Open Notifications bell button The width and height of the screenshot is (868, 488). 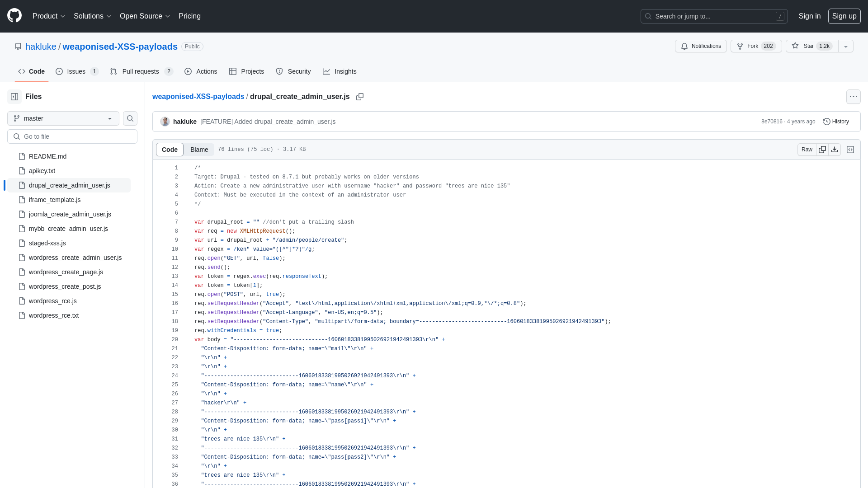(x=701, y=46)
